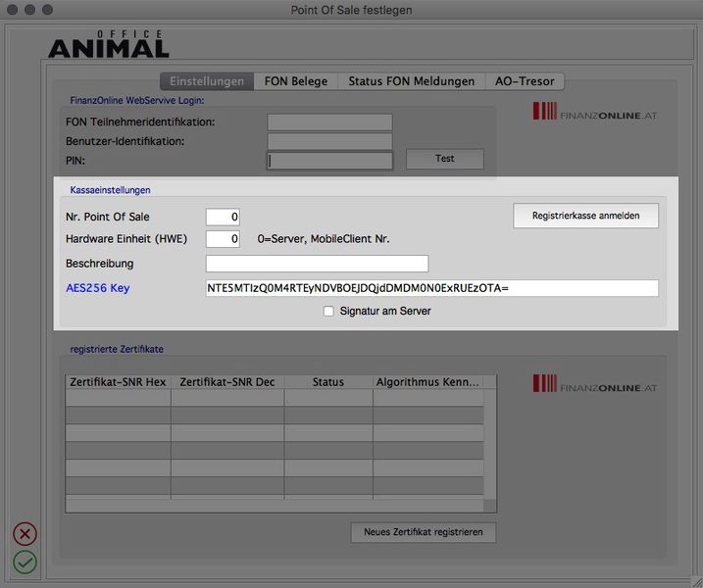Screen dimensions: 703x588
Task: Click into the PIN field
Action: coord(329,161)
